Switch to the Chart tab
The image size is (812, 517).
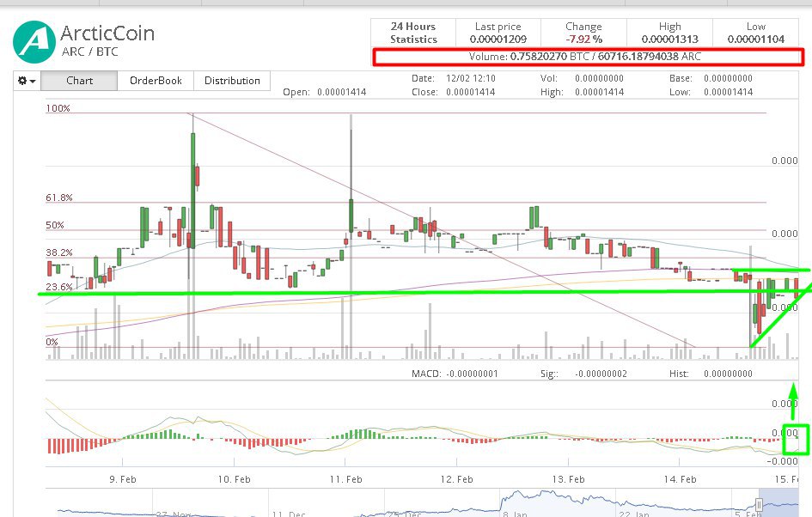(x=79, y=81)
